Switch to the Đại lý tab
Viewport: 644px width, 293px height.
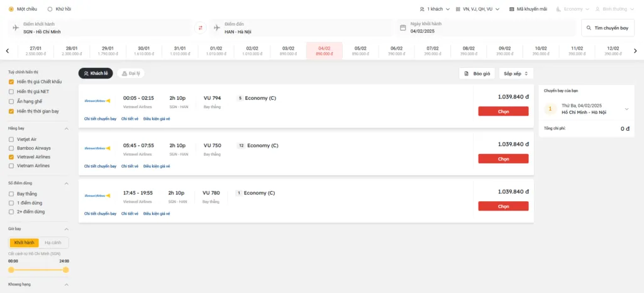130,74
